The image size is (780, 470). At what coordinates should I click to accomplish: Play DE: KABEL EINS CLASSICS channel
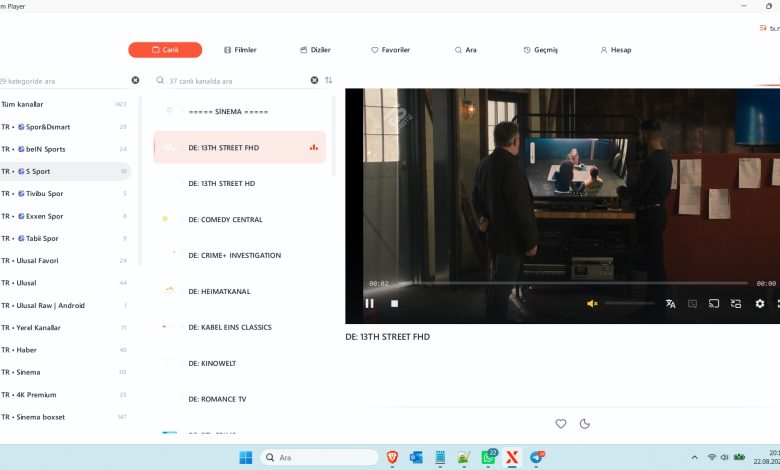tap(239, 327)
